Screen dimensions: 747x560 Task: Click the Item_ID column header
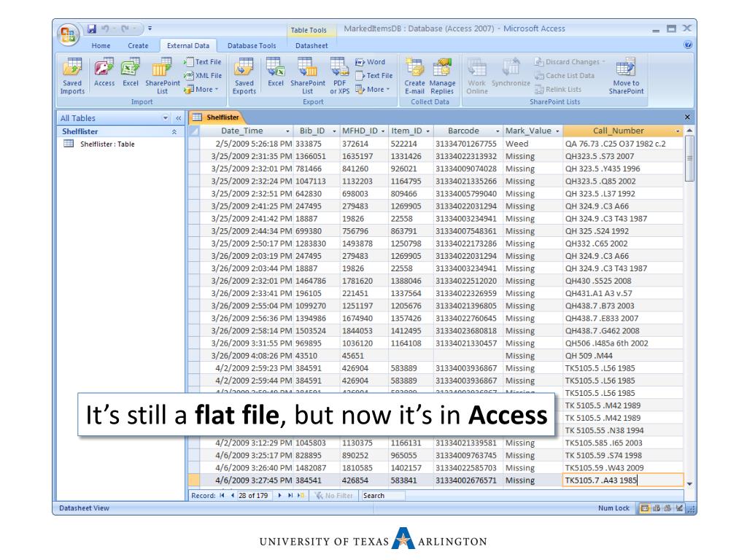[411, 131]
